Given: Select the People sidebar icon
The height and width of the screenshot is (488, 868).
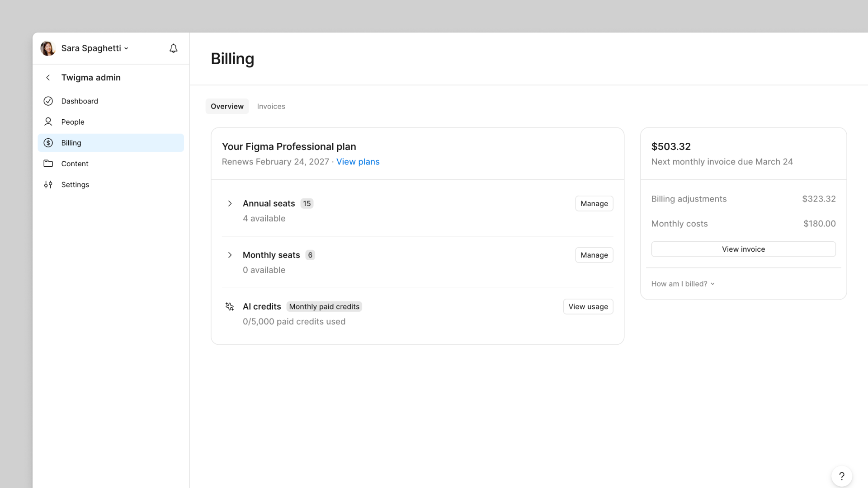Looking at the screenshot, I should pyautogui.click(x=48, y=122).
